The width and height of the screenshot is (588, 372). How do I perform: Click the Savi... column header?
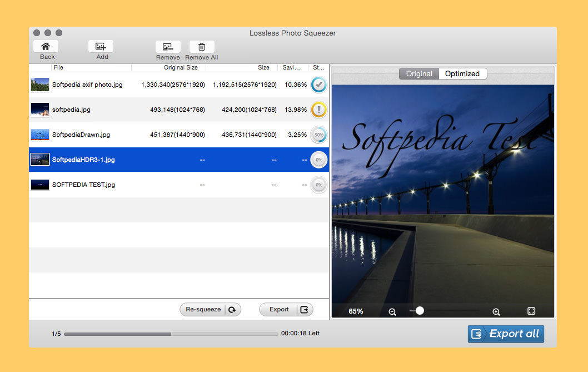click(293, 68)
